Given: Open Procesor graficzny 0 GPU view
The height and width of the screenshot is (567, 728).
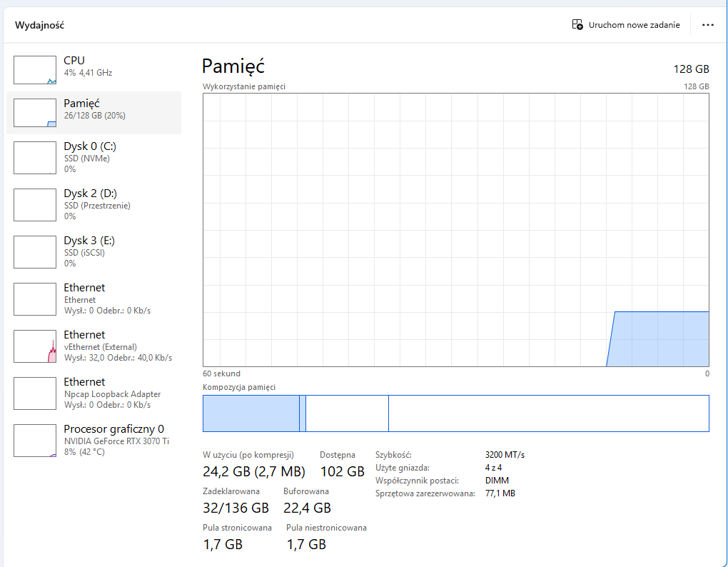Looking at the screenshot, I should click(113, 429).
